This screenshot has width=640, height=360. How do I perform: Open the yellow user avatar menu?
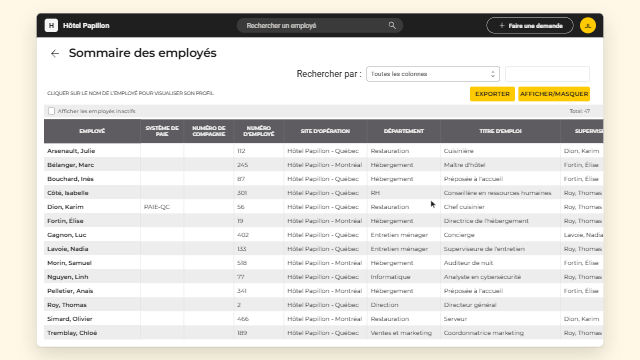[x=588, y=25]
